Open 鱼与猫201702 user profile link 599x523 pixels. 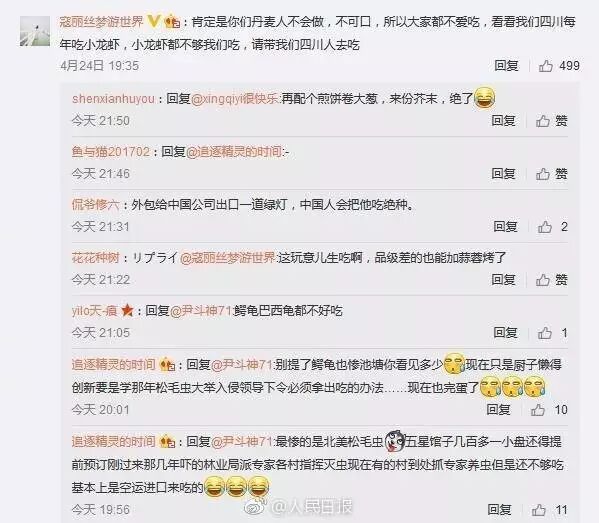(111, 152)
